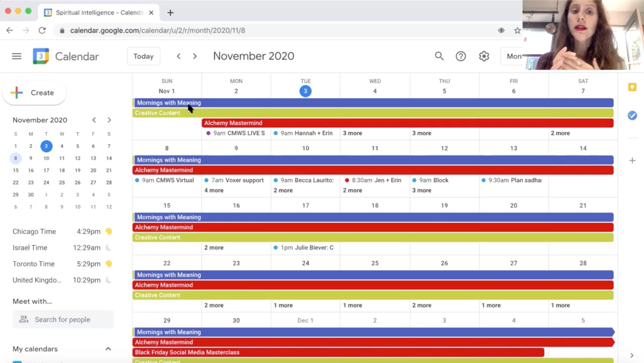
Task: Select day 8 in the mini calendar
Action: [x=15, y=158]
